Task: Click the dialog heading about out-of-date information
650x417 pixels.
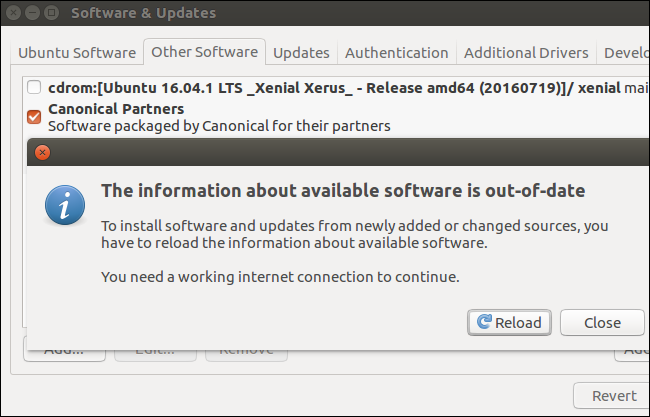Action: coord(343,191)
